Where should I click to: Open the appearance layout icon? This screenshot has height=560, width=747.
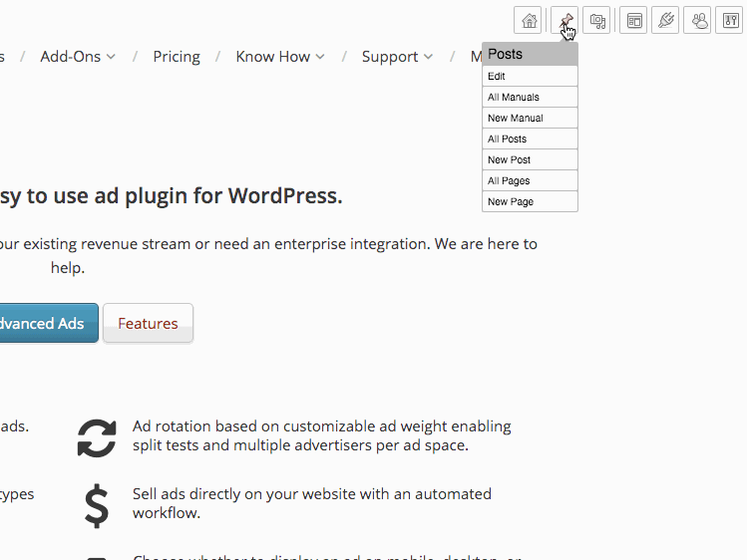633,21
